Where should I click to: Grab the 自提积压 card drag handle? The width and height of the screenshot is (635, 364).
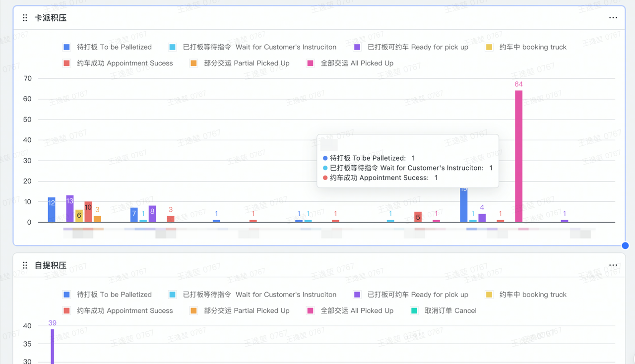coord(25,265)
